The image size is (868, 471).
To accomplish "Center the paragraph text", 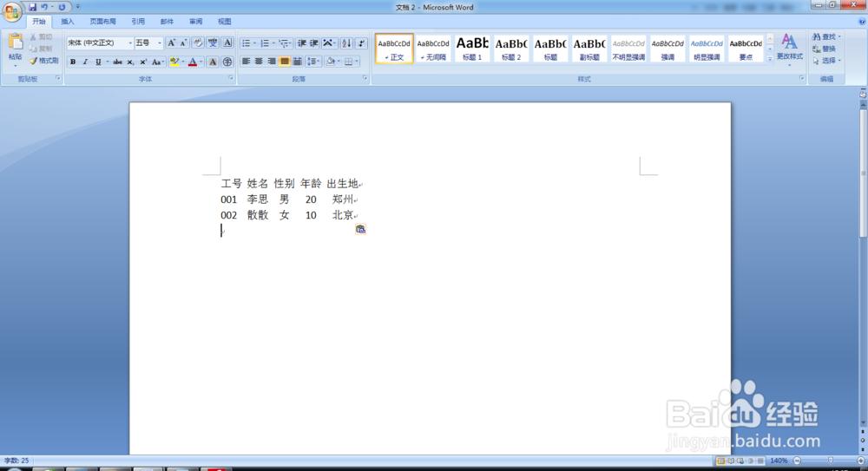I will (x=259, y=62).
